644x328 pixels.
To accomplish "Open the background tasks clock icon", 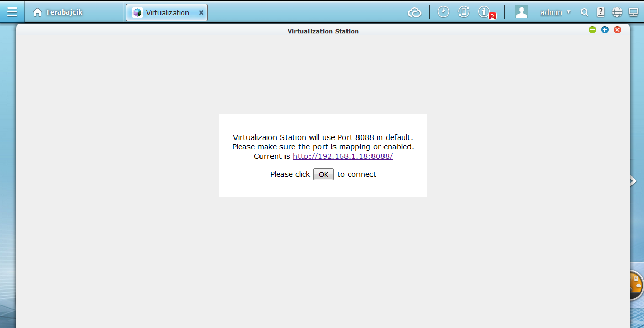I will coord(443,12).
